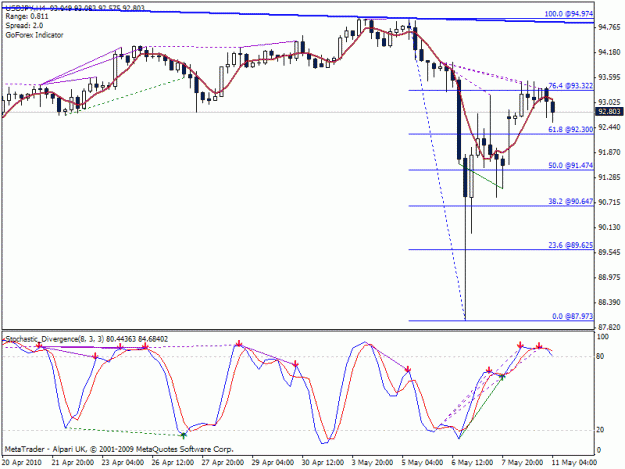Click the 93.595 price scale value
This screenshot has height=469, width=625.
609,77
